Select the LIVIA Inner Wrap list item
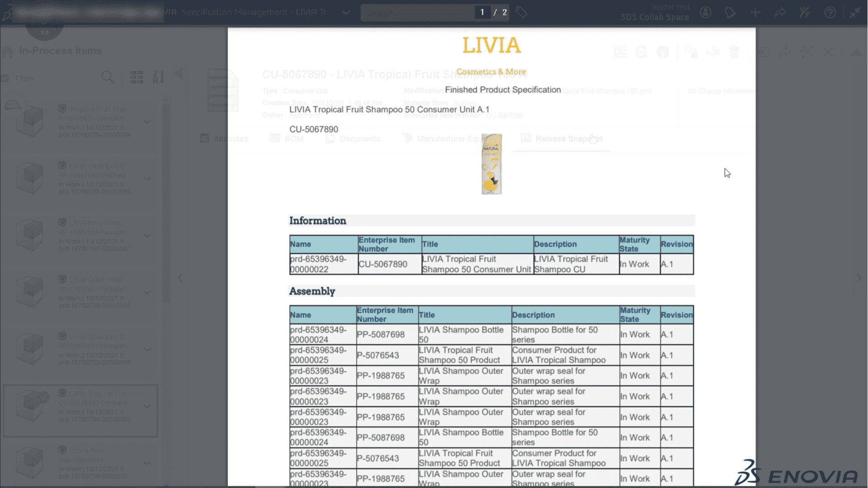868x488 pixels. (x=80, y=235)
